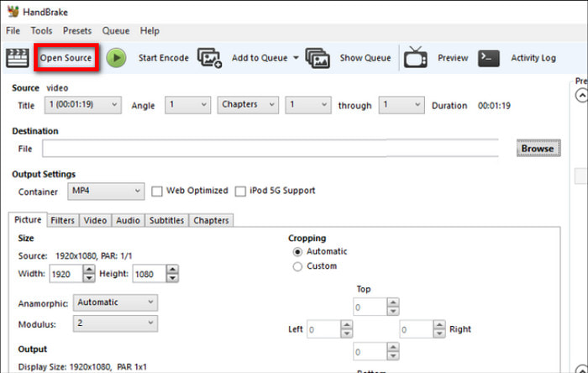The width and height of the screenshot is (588, 373).
Task: Open the Container MP4 dropdown
Action: [x=106, y=192]
